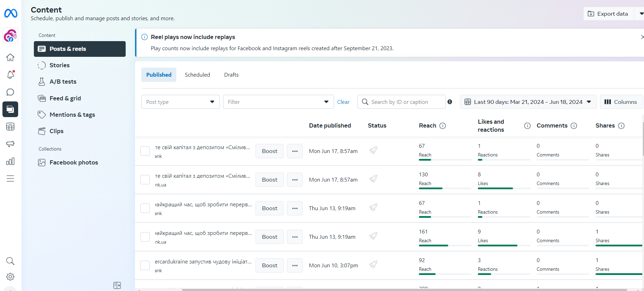Click the likes progress bar for 161 reach post
The width and height of the screenshot is (644, 291).
tap(504, 246)
